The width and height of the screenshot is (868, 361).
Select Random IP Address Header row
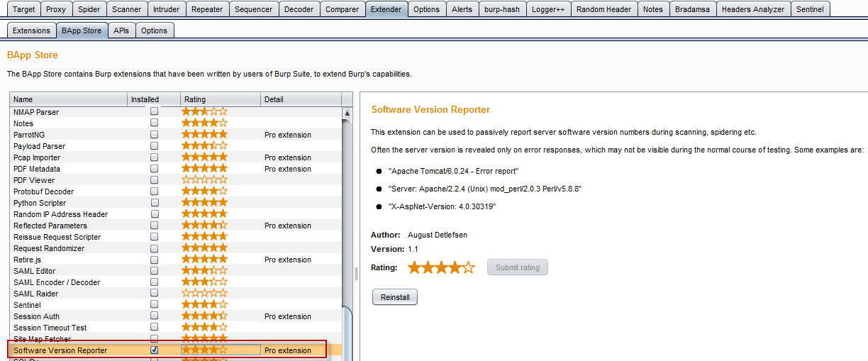pos(176,213)
